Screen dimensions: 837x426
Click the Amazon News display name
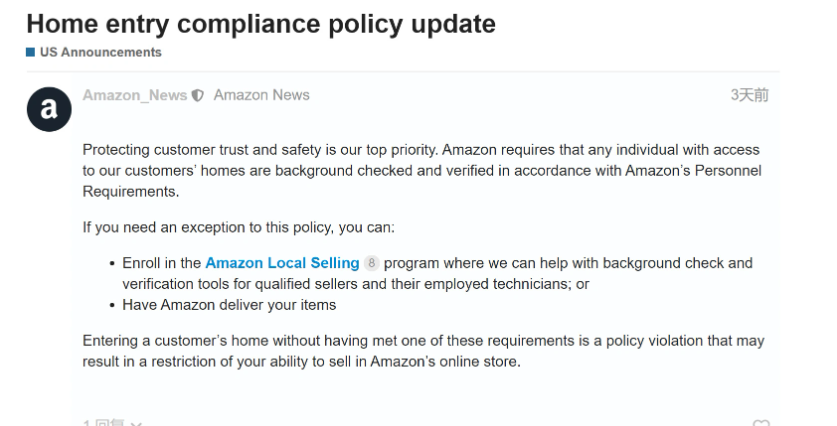pyautogui.click(x=262, y=95)
